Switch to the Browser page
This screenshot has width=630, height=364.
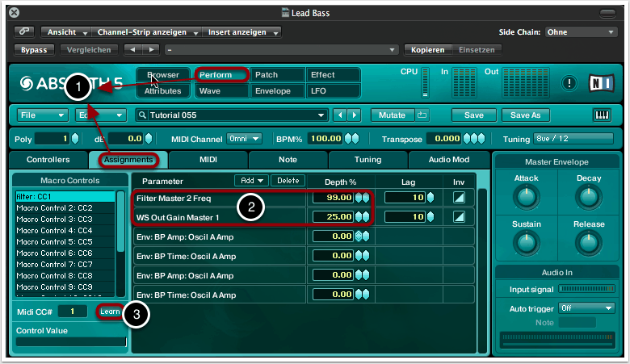click(163, 74)
